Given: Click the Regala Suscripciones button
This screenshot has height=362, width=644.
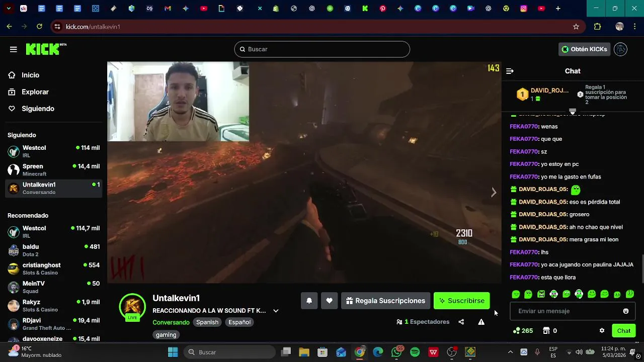Looking at the screenshot, I should tap(386, 301).
